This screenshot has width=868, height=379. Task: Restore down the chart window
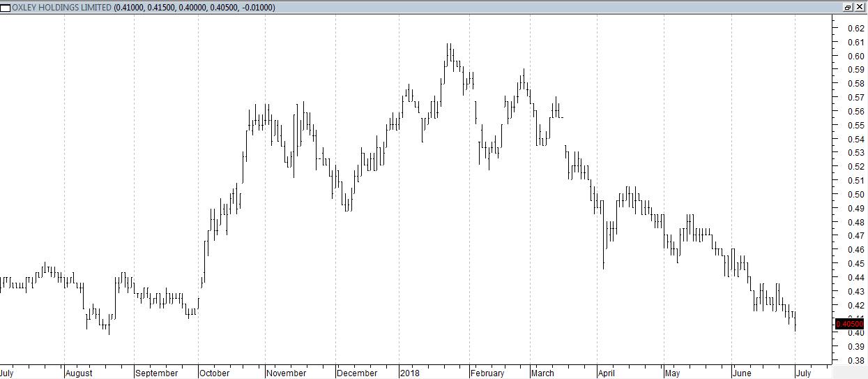(848, 7)
